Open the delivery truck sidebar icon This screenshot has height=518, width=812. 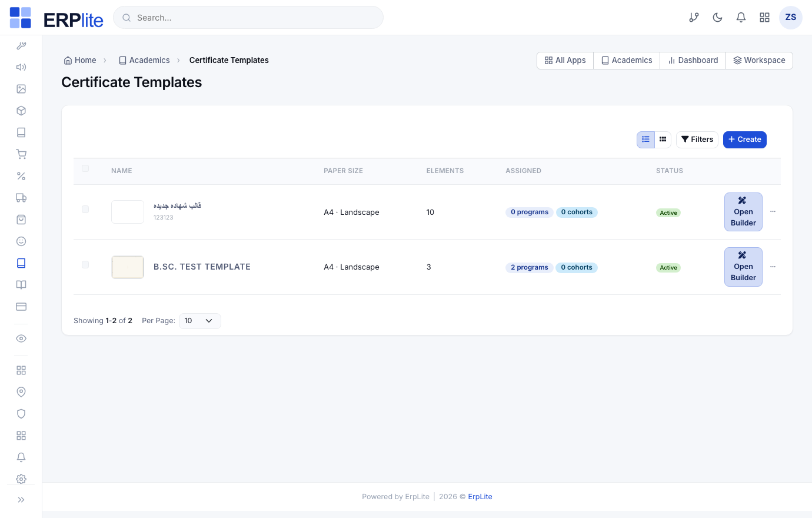[21, 198]
